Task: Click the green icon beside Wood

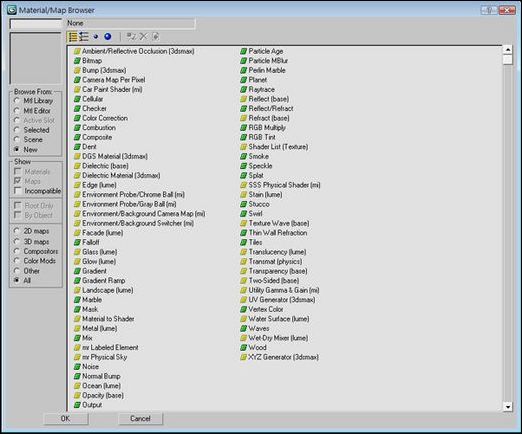Action: (x=244, y=348)
